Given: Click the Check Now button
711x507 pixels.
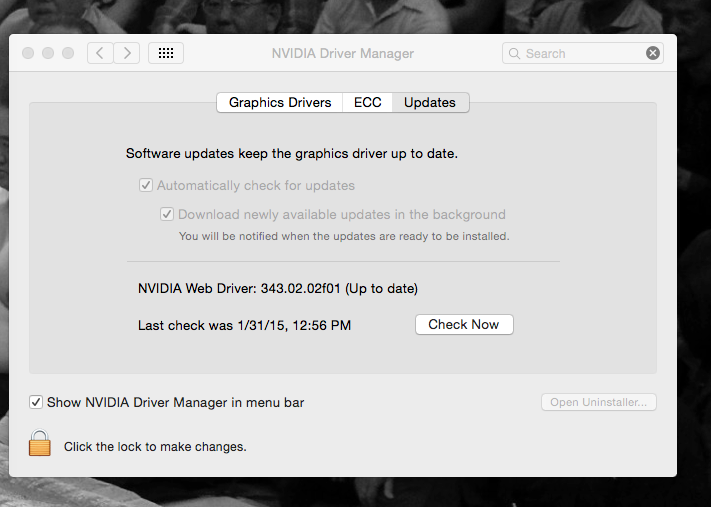Looking at the screenshot, I should 464,325.
